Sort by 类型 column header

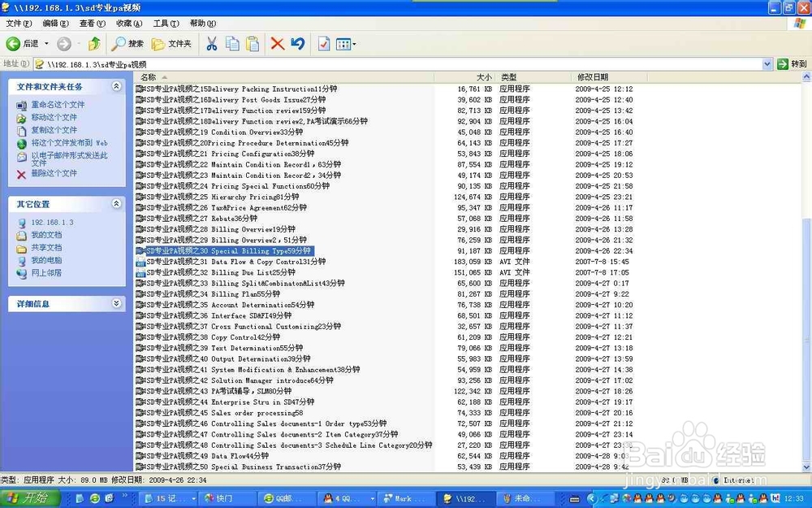click(533, 77)
